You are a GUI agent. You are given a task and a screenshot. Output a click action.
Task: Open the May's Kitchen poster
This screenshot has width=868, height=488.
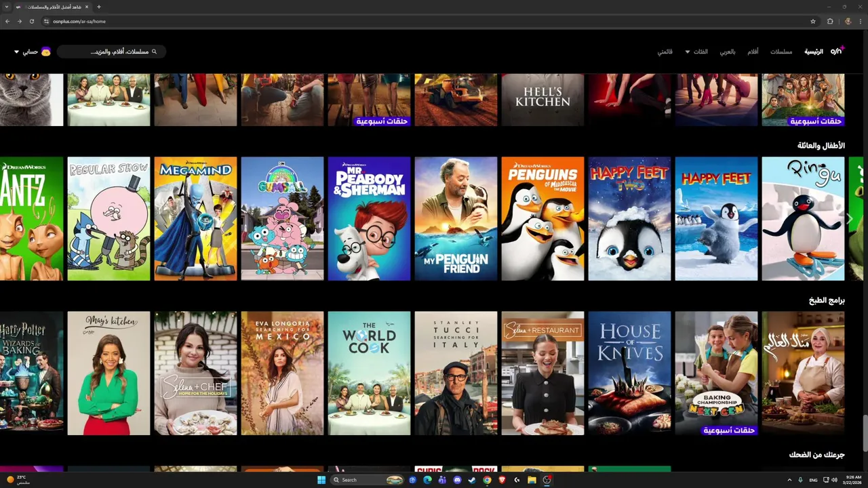coord(108,373)
